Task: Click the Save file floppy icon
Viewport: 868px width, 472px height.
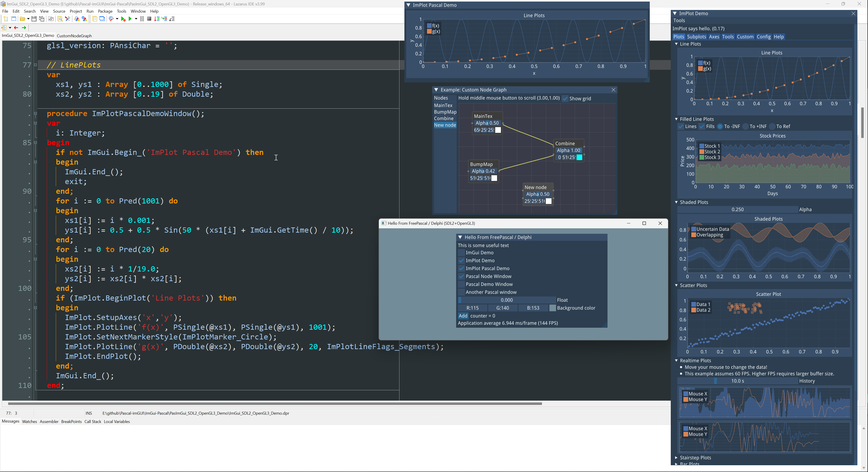Action: 34,19
